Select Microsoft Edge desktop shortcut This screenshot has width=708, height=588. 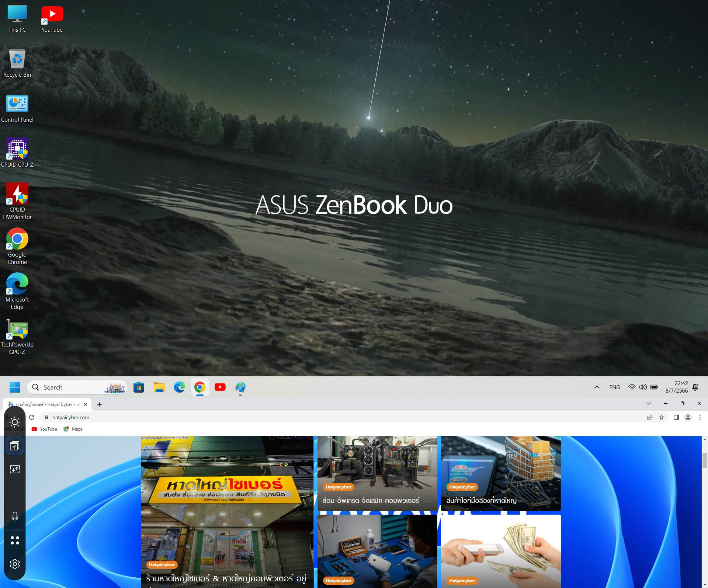click(x=17, y=291)
